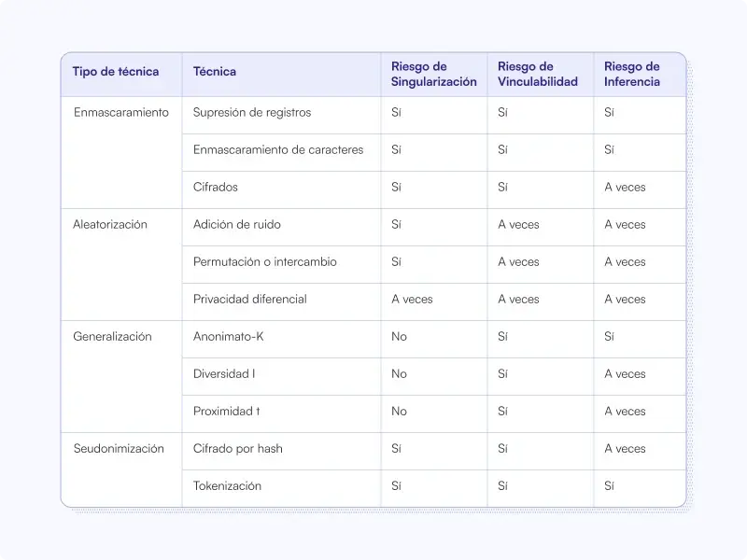Select the Generalización category cell
Screen dimensions: 747x560
coord(121,376)
